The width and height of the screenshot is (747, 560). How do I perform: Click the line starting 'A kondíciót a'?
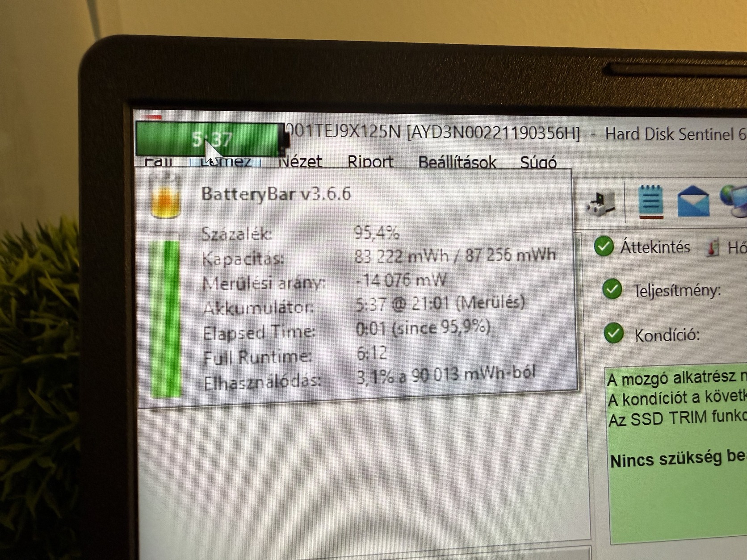[x=676, y=398]
